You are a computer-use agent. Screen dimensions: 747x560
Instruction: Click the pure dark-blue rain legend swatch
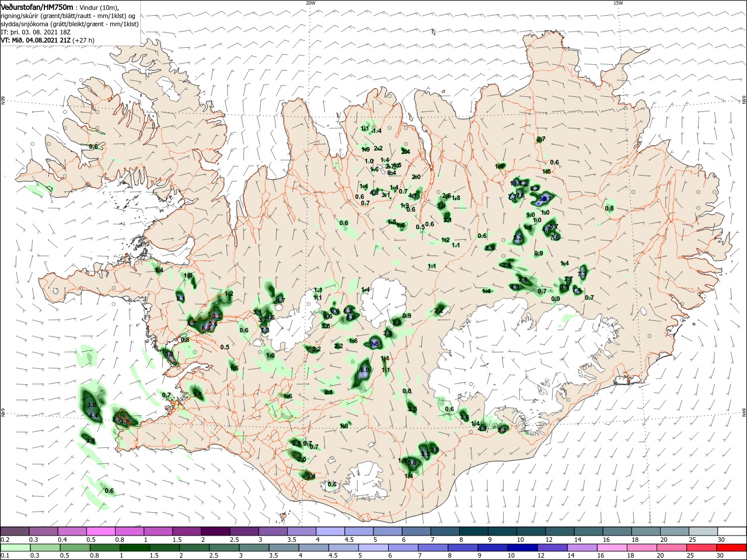[522, 548]
